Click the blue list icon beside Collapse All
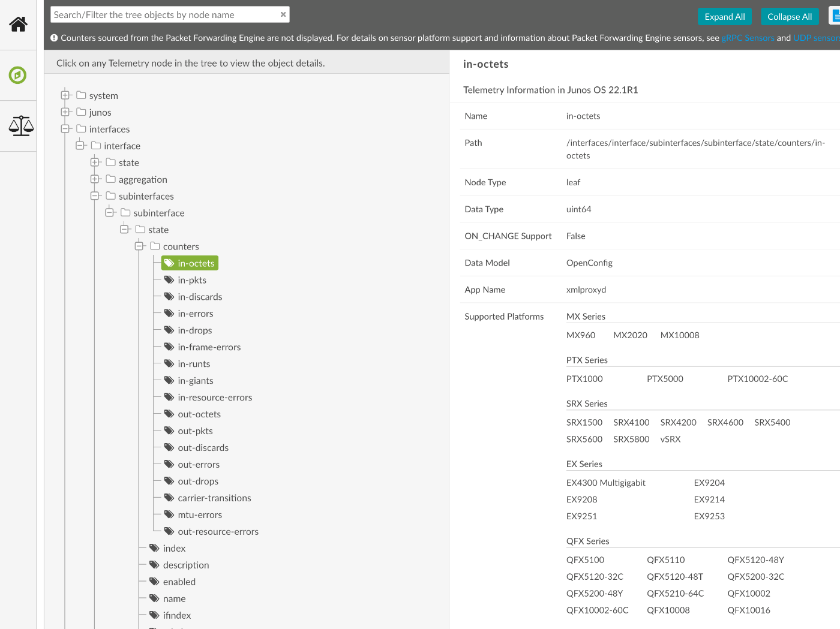The image size is (840, 629). pos(835,16)
